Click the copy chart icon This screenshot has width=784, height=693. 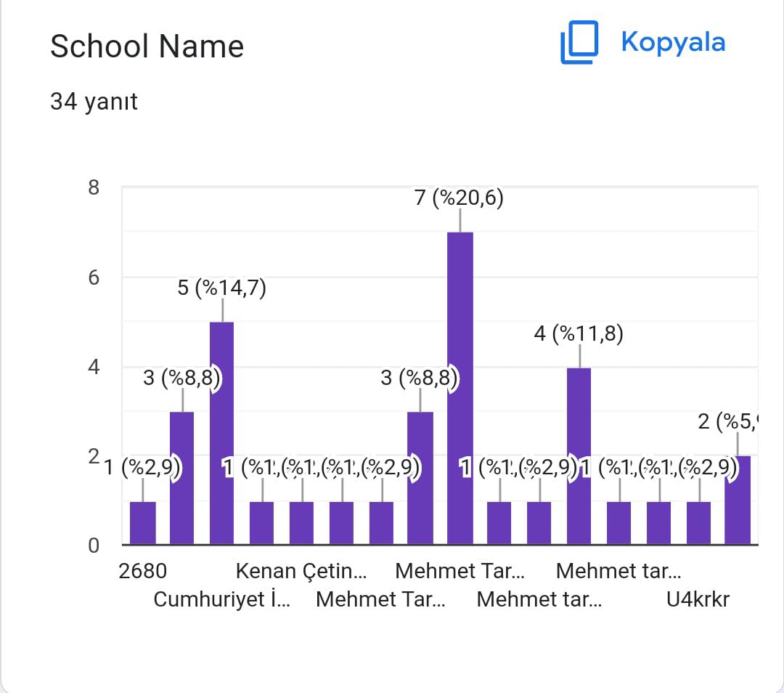(x=579, y=43)
